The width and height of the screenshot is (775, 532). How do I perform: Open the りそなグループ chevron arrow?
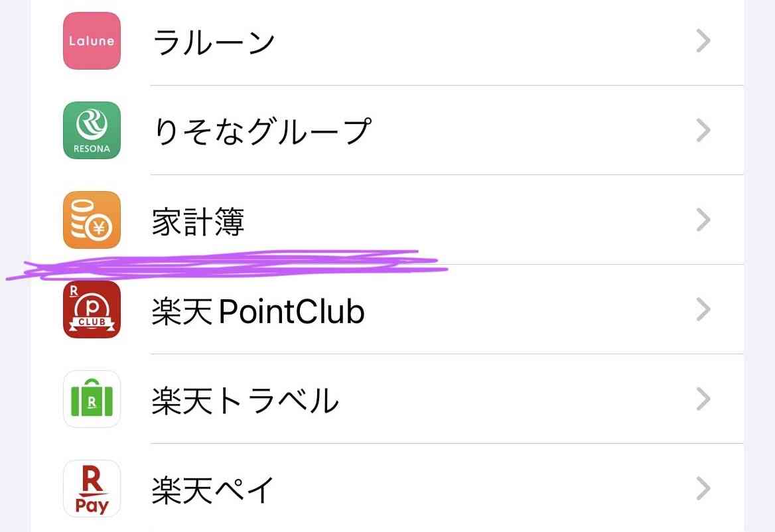[x=703, y=131]
